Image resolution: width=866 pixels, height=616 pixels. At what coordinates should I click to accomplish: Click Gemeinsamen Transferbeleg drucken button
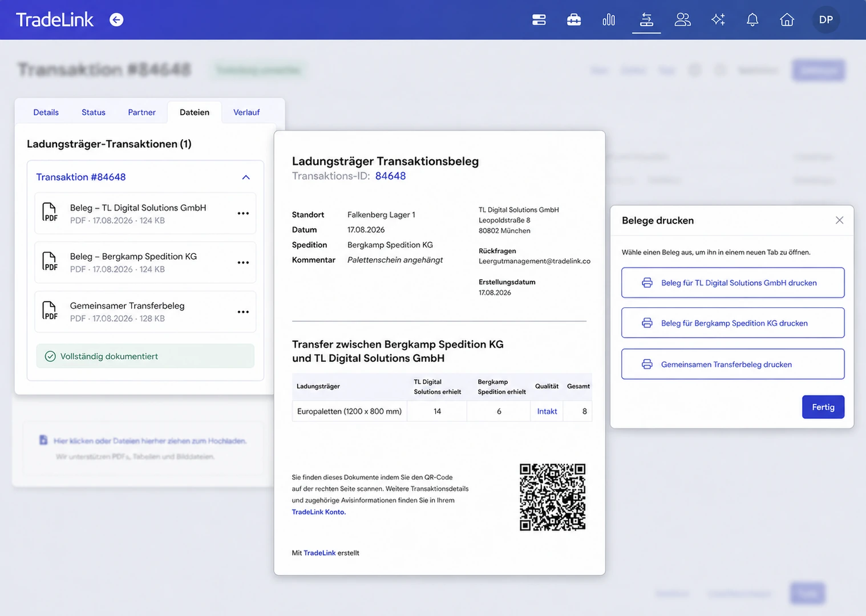pyautogui.click(x=733, y=364)
